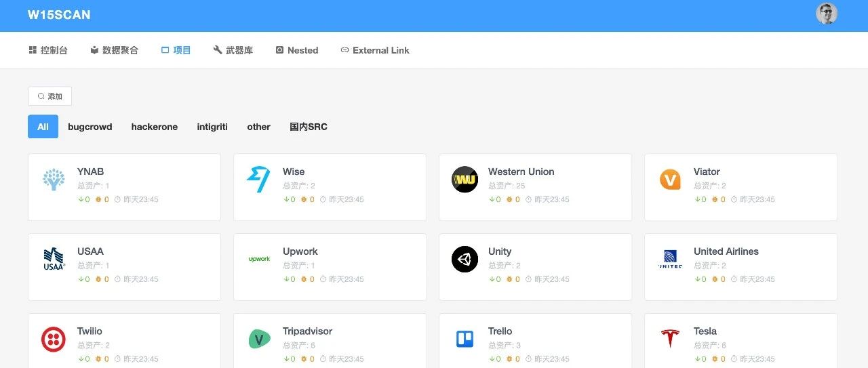The image size is (868, 368).
Task: Open the Twilio project title
Action: pos(90,331)
